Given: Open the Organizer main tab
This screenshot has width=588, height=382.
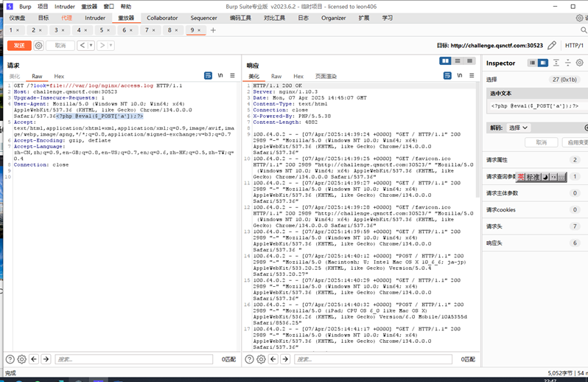Looking at the screenshot, I should 333,18.
